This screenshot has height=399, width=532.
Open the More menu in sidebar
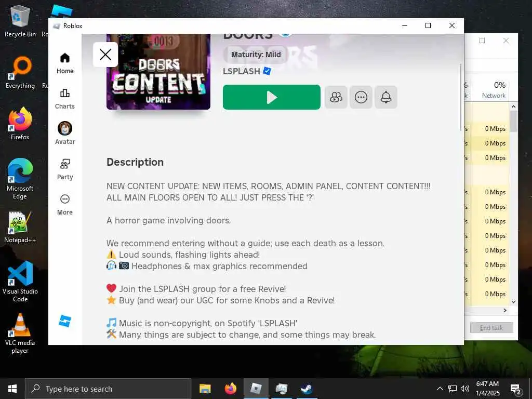(x=65, y=205)
